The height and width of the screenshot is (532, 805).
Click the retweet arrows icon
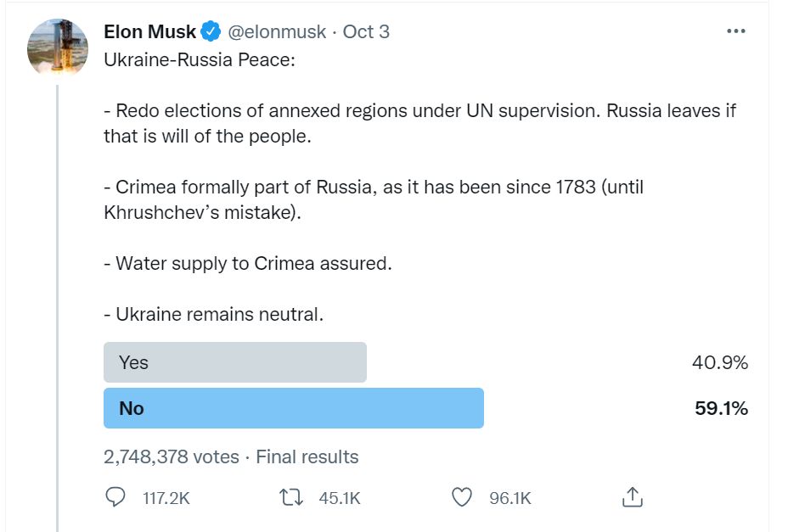point(291,497)
